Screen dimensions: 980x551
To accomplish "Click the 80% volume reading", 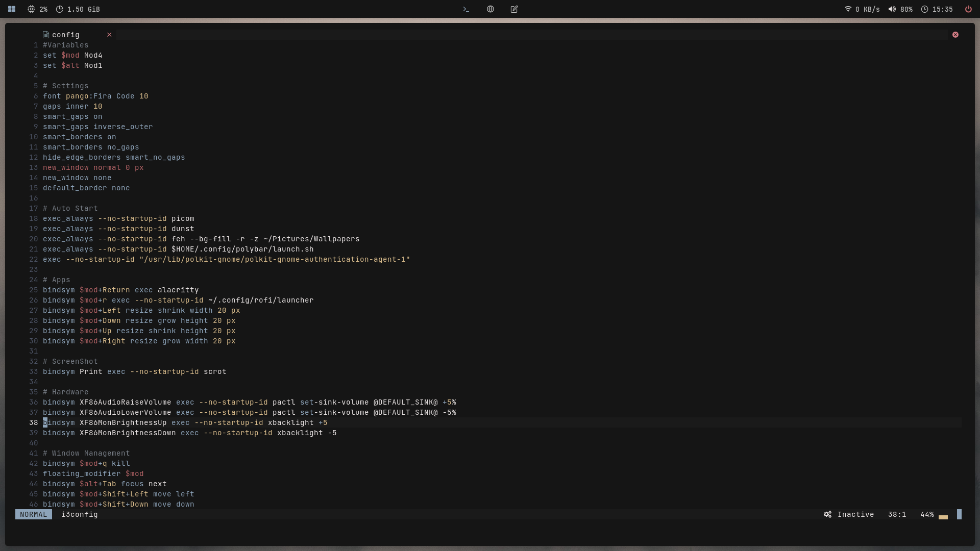I will [906, 9].
